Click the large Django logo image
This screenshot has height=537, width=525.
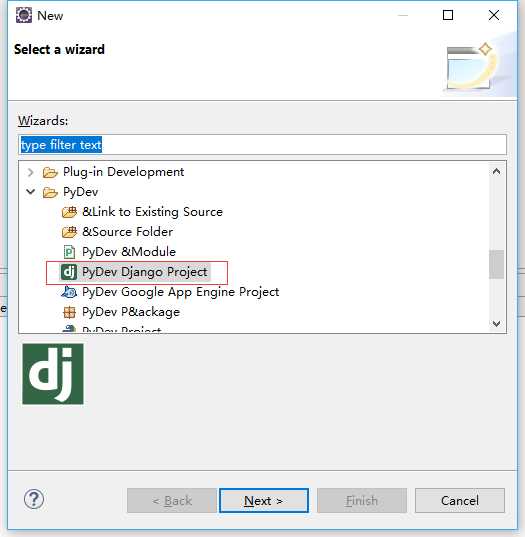pos(53,374)
